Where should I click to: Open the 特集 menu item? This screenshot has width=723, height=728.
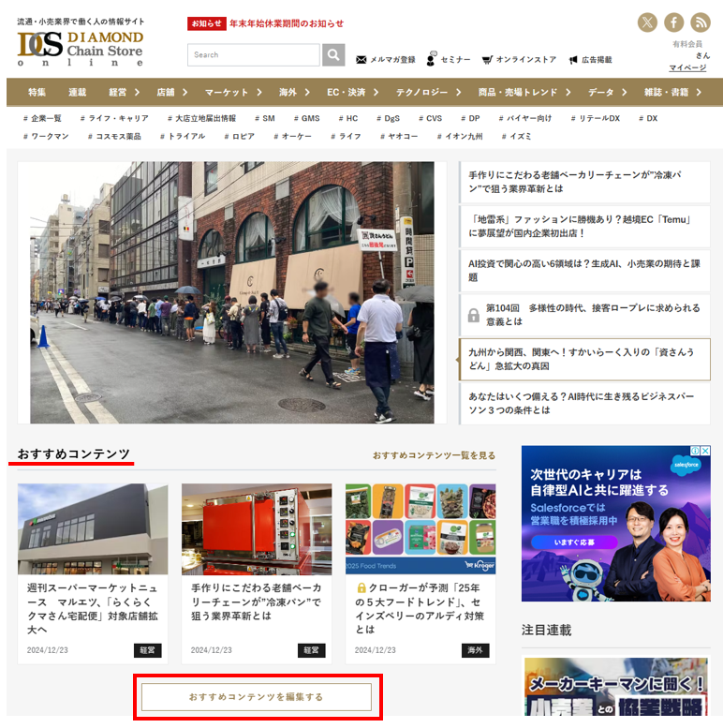coord(37,92)
